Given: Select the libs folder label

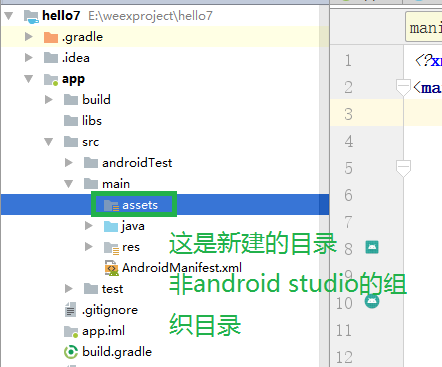Looking at the screenshot, I should pos(92,121).
